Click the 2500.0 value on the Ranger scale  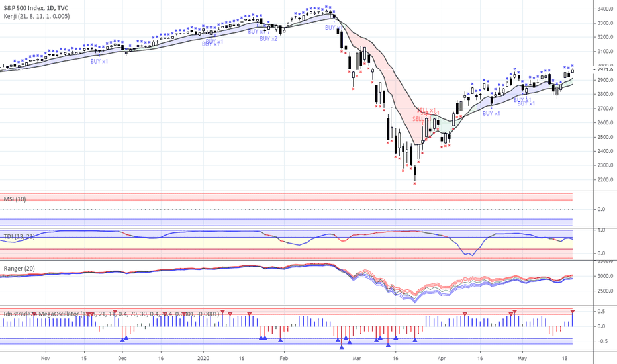605,291
